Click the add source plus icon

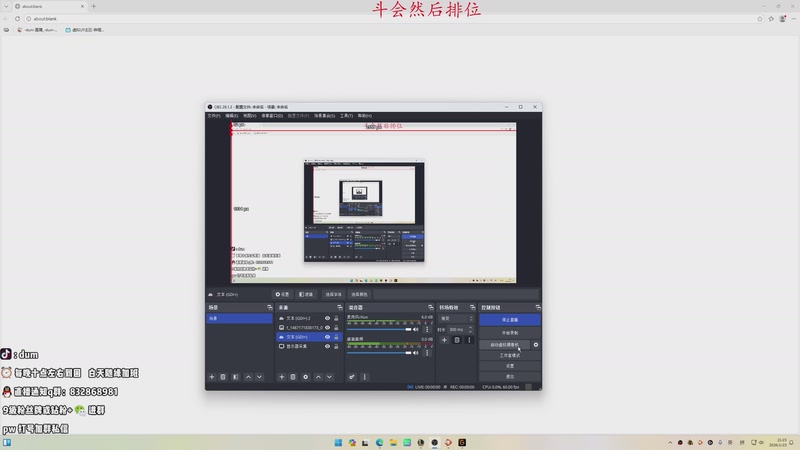click(281, 377)
